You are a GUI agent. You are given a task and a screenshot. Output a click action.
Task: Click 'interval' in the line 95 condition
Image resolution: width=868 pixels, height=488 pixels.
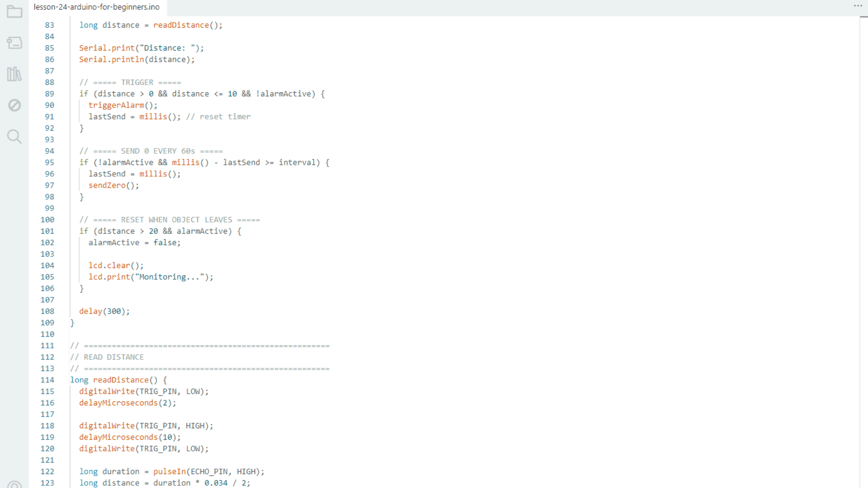[297, 163]
